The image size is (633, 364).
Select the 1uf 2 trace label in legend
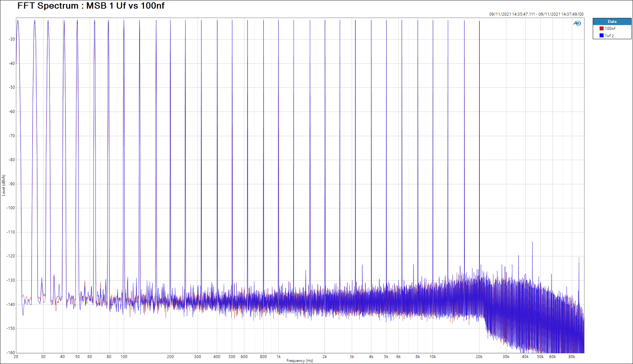pyautogui.click(x=609, y=36)
